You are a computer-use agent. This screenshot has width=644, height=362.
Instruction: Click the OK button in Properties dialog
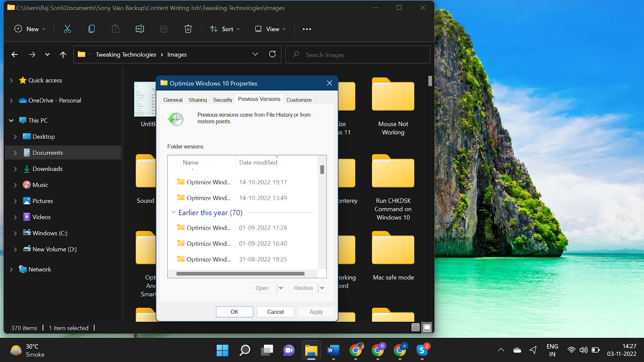[235, 312]
